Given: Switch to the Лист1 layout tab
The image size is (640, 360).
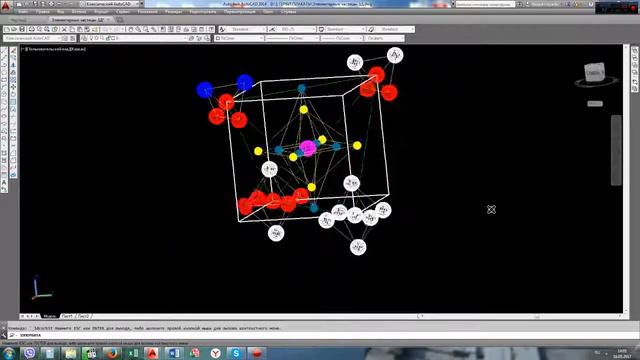Looking at the screenshot, I should click(x=67, y=316).
